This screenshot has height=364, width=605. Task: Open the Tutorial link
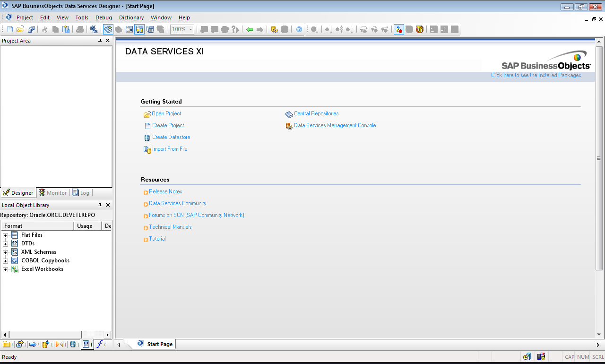(x=157, y=239)
